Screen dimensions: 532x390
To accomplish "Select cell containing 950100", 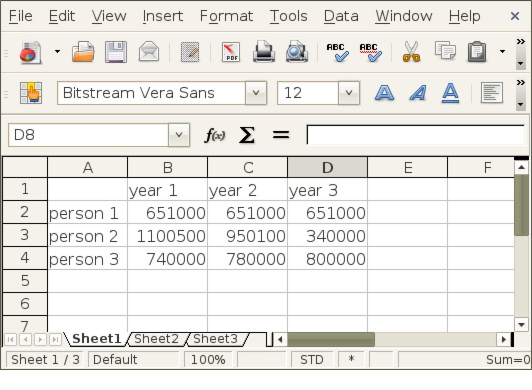I will [x=248, y=236].
